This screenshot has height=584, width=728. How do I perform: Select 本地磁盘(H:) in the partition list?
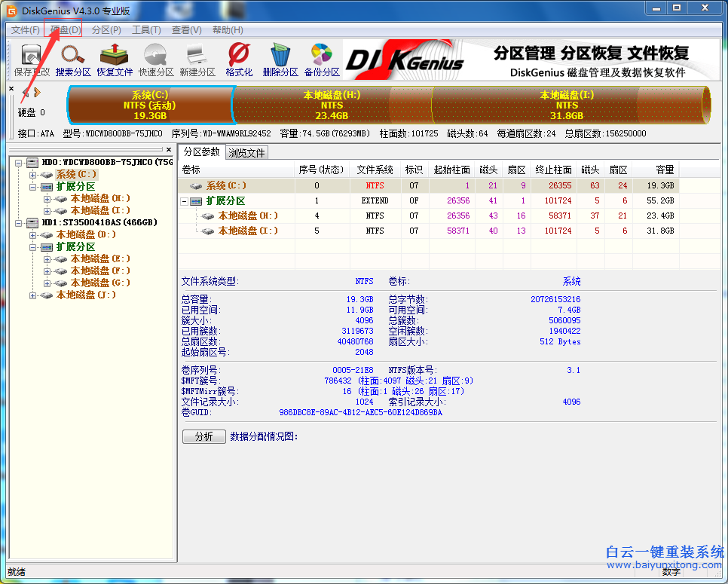pos(246,216)
